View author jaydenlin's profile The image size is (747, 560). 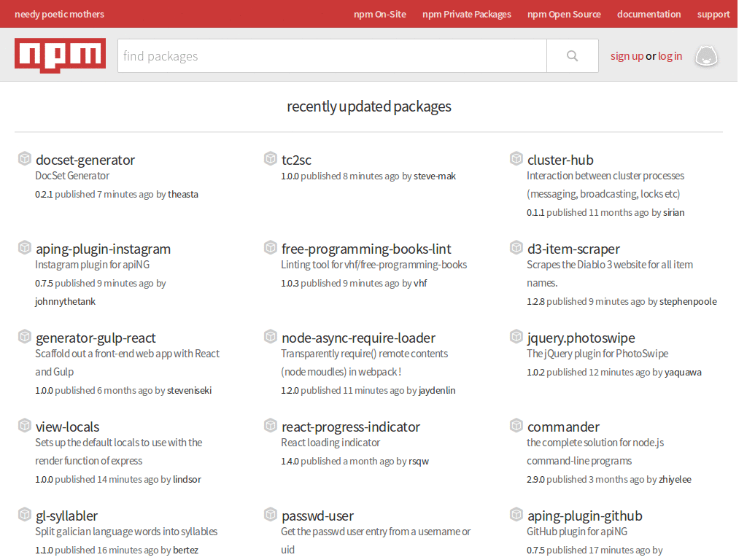click(x=437, y=391)
